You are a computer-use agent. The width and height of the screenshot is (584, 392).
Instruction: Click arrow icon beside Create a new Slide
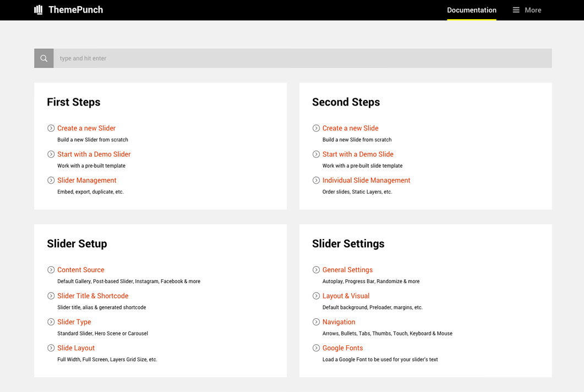coord(316,128)
